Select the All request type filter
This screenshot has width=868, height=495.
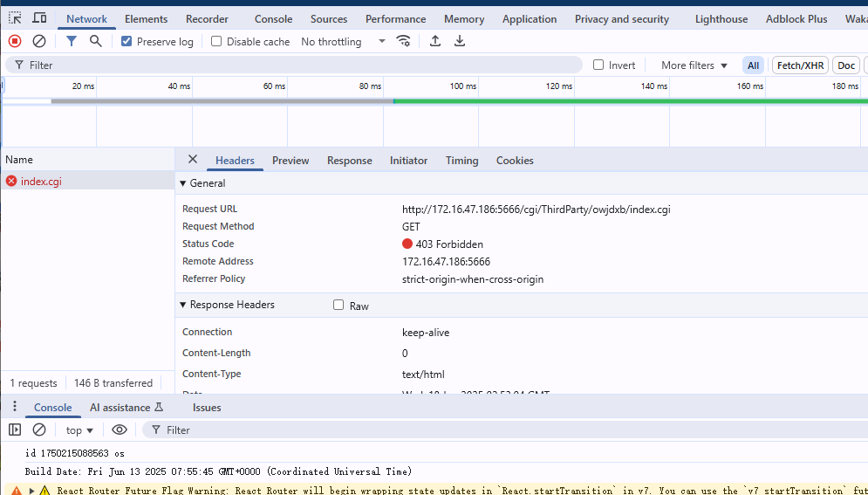point(753,65)
